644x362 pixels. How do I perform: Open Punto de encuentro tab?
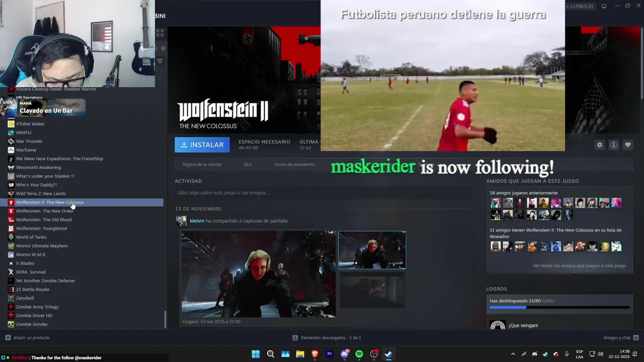click(295, 164)
